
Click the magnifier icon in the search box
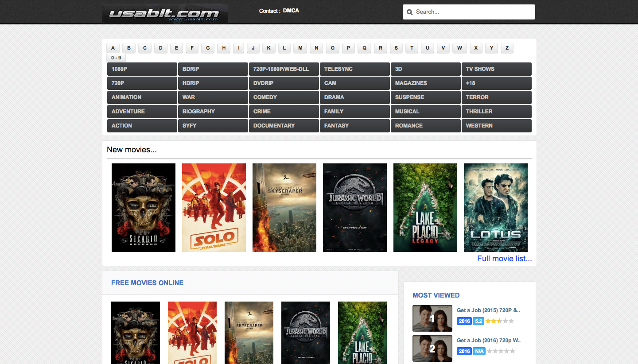tap(410, 12)
